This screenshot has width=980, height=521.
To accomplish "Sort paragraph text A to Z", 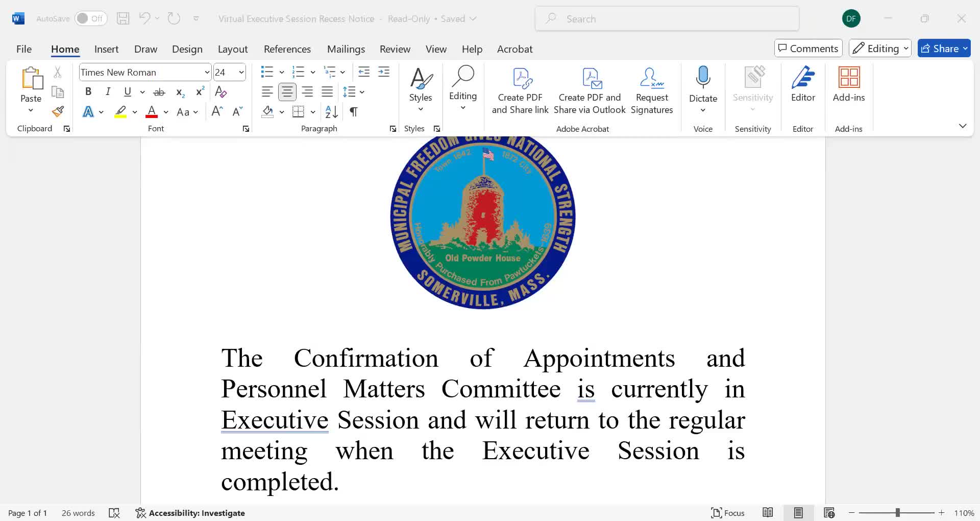I will click(332, 111).
